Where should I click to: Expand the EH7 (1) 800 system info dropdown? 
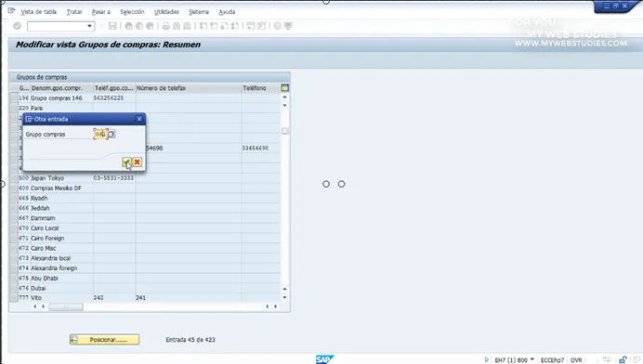tap(532, 359)
